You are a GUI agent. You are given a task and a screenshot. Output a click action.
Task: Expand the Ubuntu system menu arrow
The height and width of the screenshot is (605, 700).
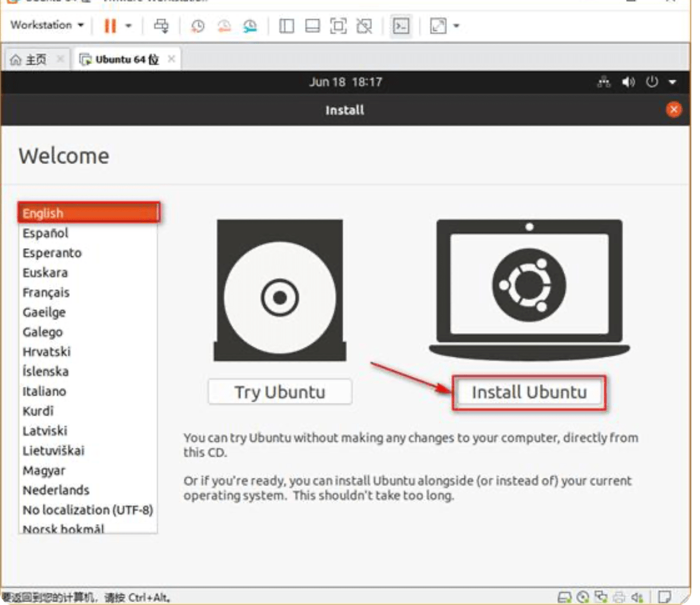click(672, 82)
